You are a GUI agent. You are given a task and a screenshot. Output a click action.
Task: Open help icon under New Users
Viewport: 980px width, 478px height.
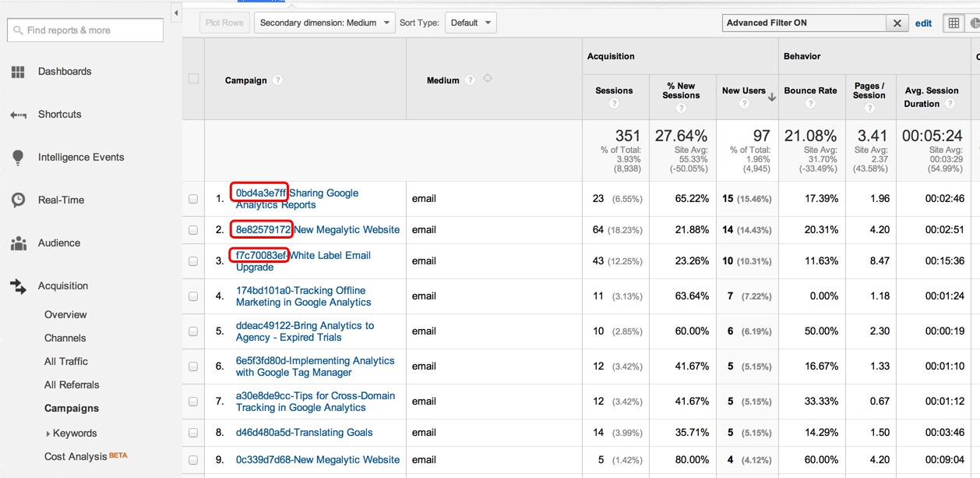(744, 104)
